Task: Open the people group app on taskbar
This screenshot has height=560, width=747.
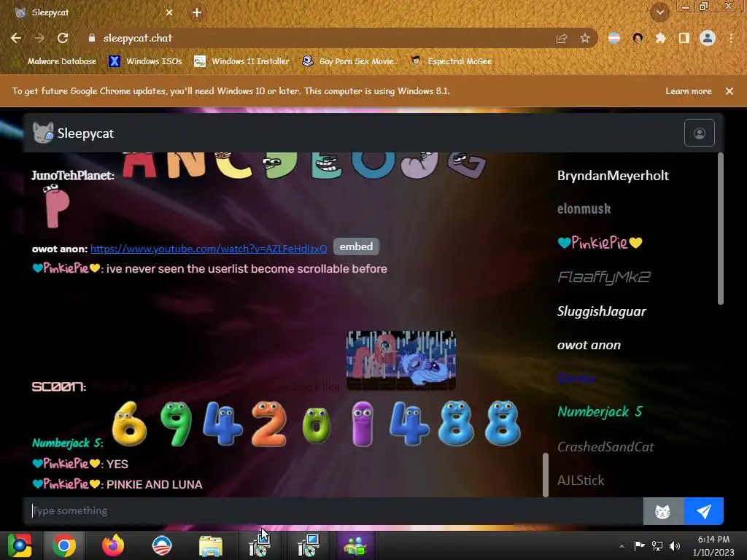Action: pos(356,545)
